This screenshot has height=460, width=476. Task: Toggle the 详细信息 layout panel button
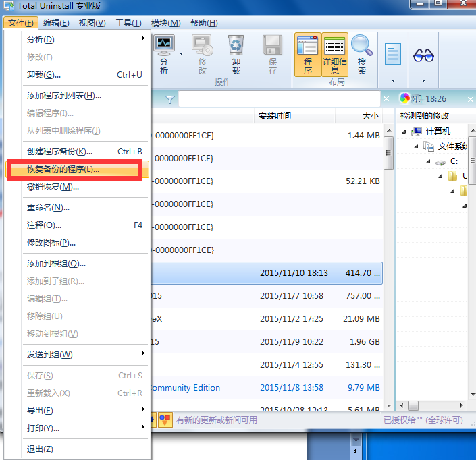(x=335, y=54)
